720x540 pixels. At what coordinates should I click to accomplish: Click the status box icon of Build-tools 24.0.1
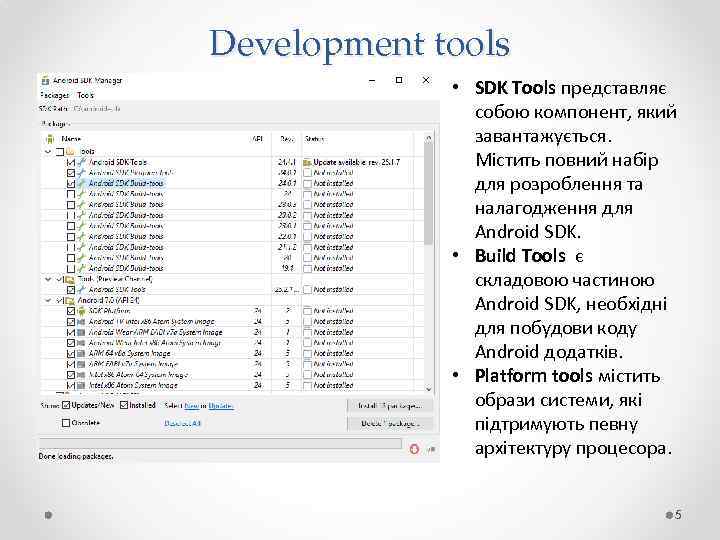[307, 183]
